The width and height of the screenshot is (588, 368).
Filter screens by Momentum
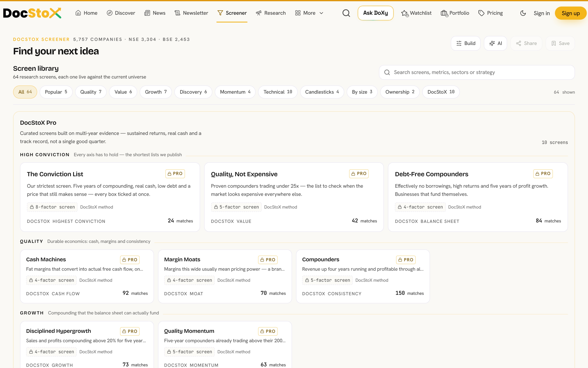pyautogui.click(x=235, y=92)
